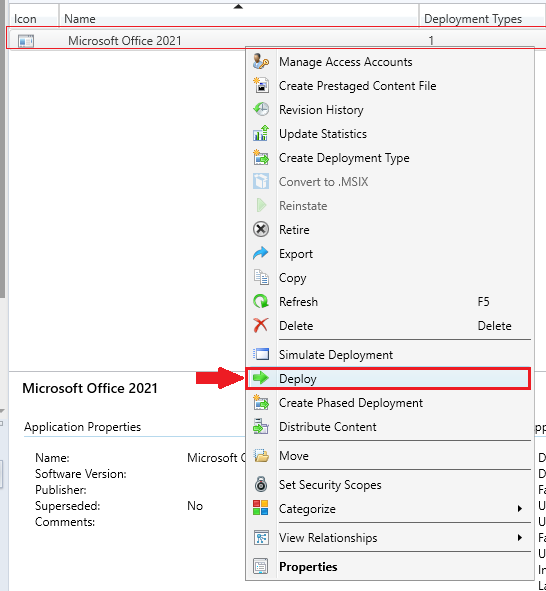The image size is (546, 591).
Task: Choose Deploy from the context menu
Action: [x=388, y=378]
